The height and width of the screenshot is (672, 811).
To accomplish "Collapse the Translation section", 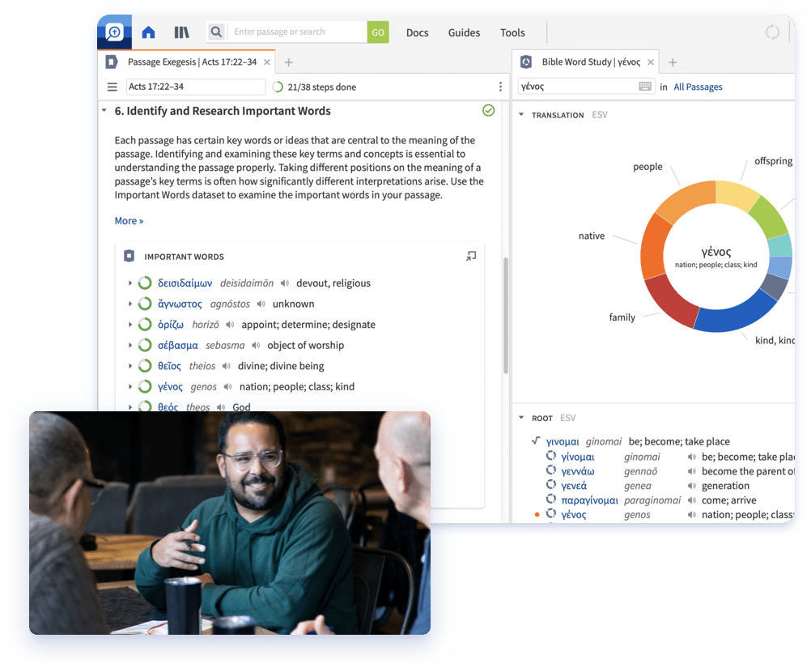I will click(521, 115).
